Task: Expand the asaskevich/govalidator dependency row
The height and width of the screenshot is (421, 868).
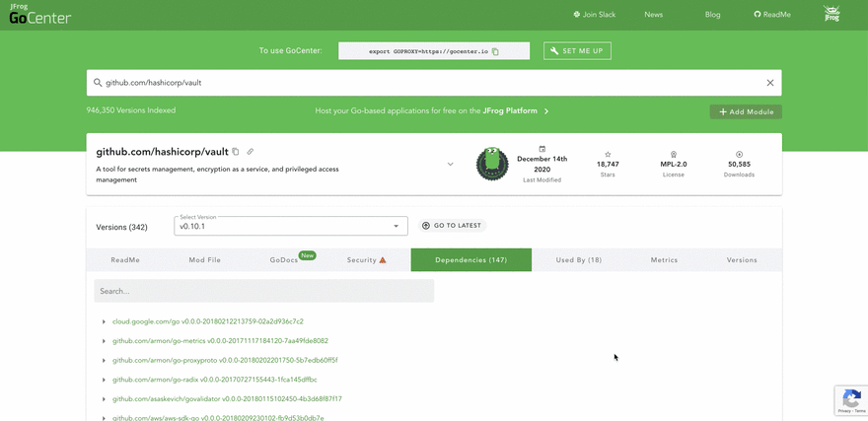Action: (x=104, y=399)
